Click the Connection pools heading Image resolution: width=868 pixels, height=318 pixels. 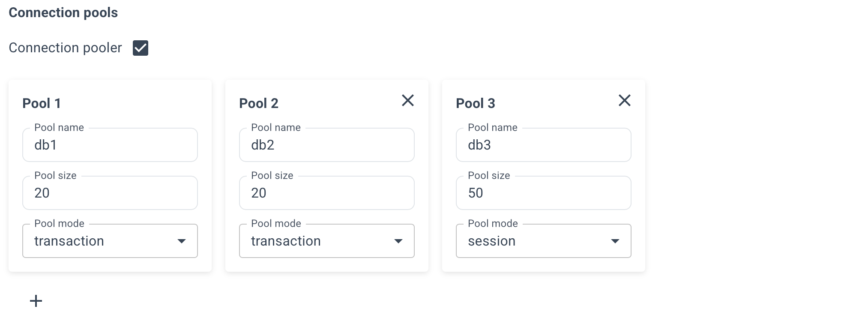pos(63,13)
